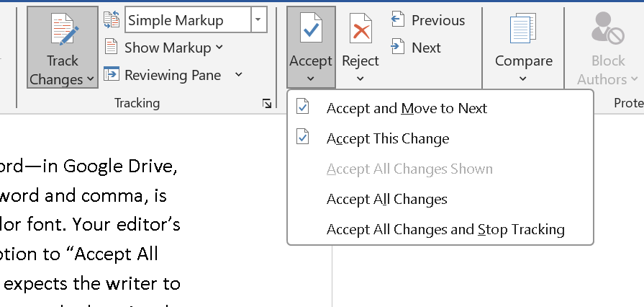Click the Compare documents icon
Image resolution: width=644 pixels, height=307 pixels.
pyautogui.click(x=523, y=30)
